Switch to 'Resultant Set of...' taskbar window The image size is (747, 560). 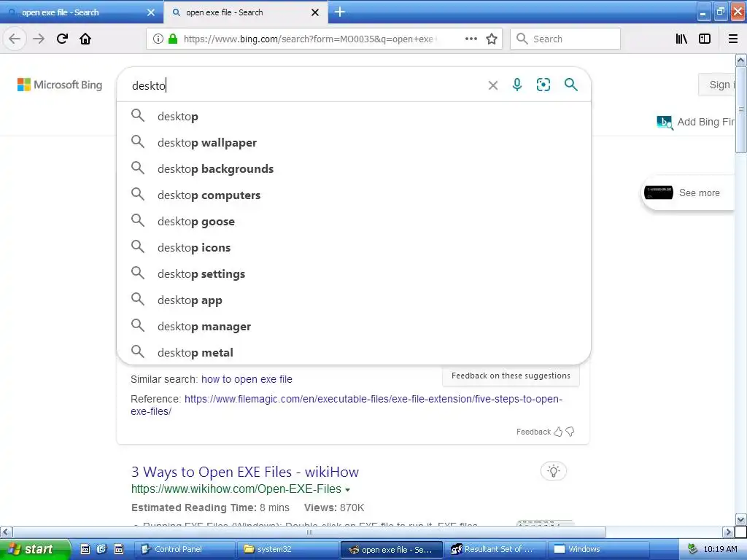[494, 549]
